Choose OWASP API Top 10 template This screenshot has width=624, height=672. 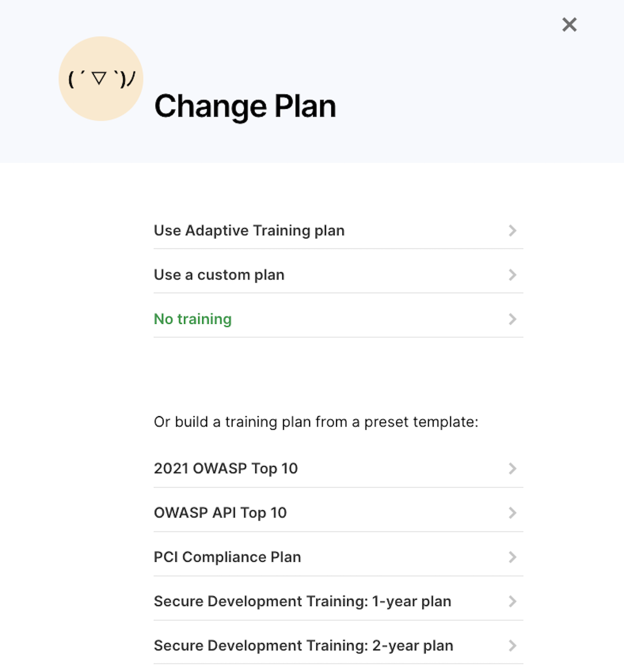[220, 513]
